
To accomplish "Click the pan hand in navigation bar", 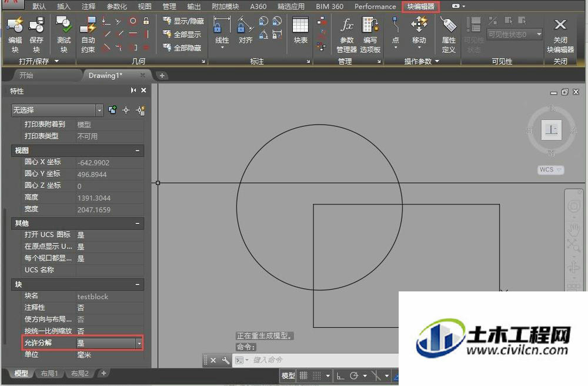I will 573,230.
